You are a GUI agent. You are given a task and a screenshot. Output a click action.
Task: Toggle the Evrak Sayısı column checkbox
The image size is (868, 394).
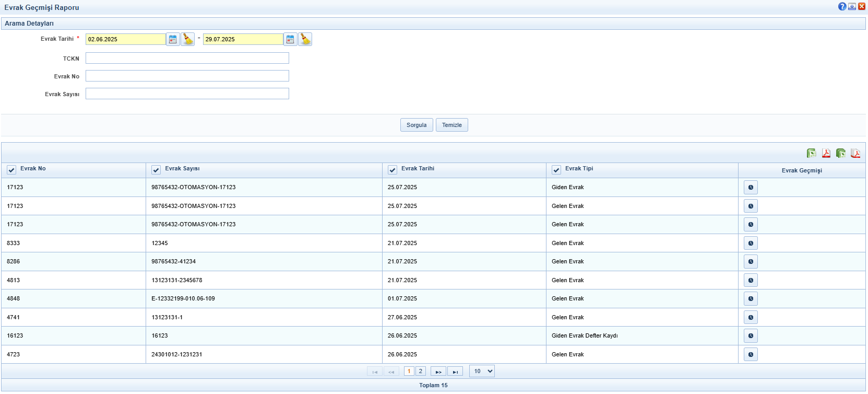[156, 170]
